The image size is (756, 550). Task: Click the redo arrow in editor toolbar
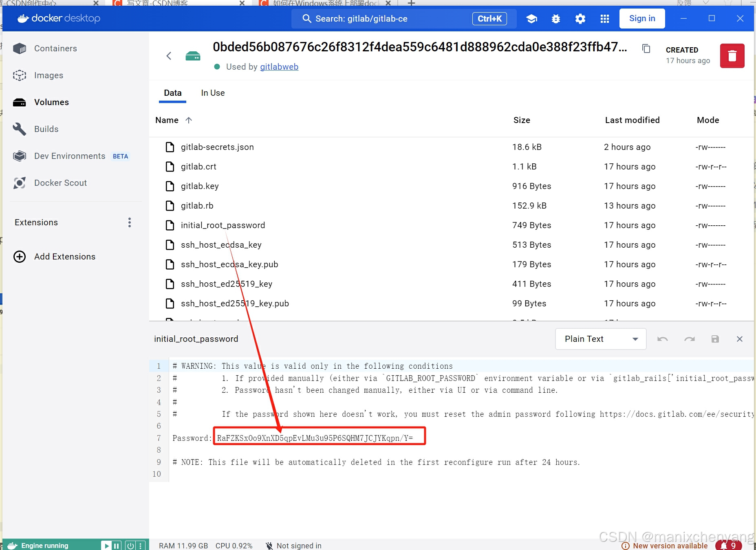coord(689,339)
